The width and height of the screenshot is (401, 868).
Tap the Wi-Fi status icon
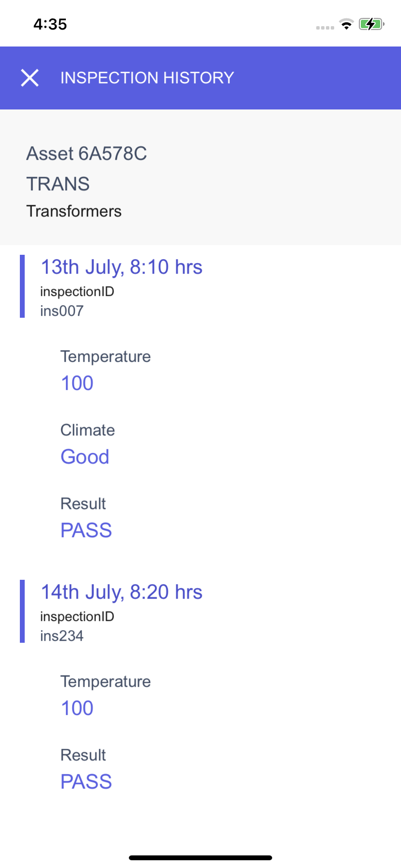[346, 24]
